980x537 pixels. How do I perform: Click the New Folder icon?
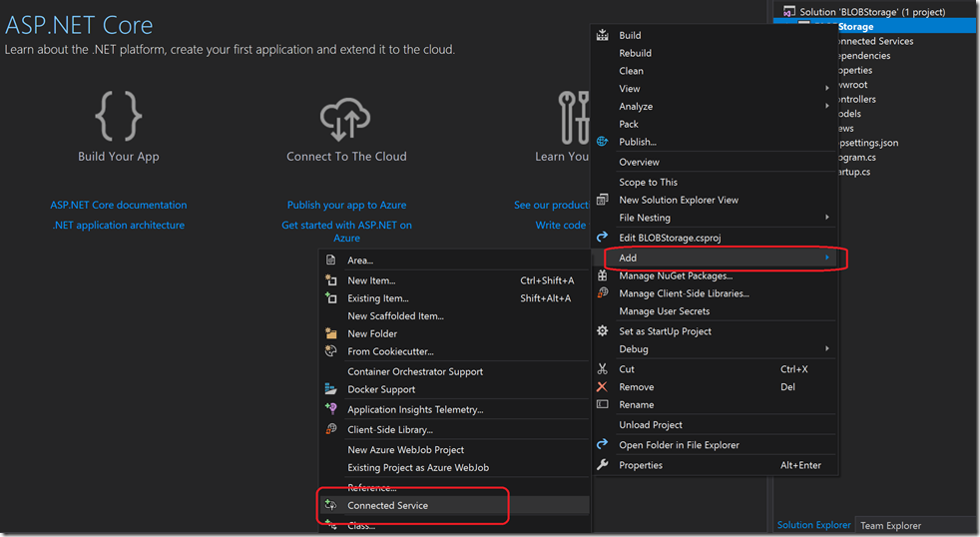tap(331, 333)
